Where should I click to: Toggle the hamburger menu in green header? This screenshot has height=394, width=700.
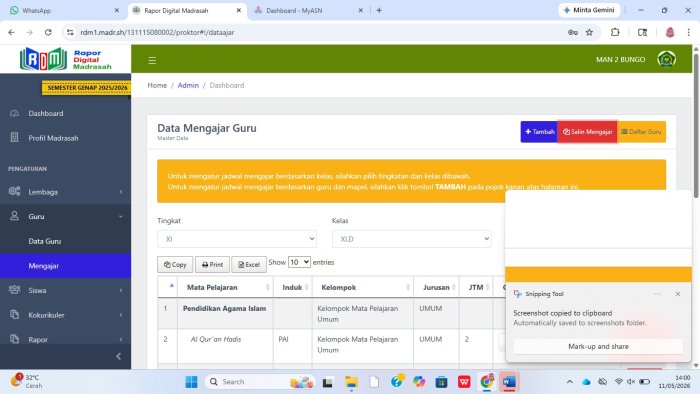152,60
